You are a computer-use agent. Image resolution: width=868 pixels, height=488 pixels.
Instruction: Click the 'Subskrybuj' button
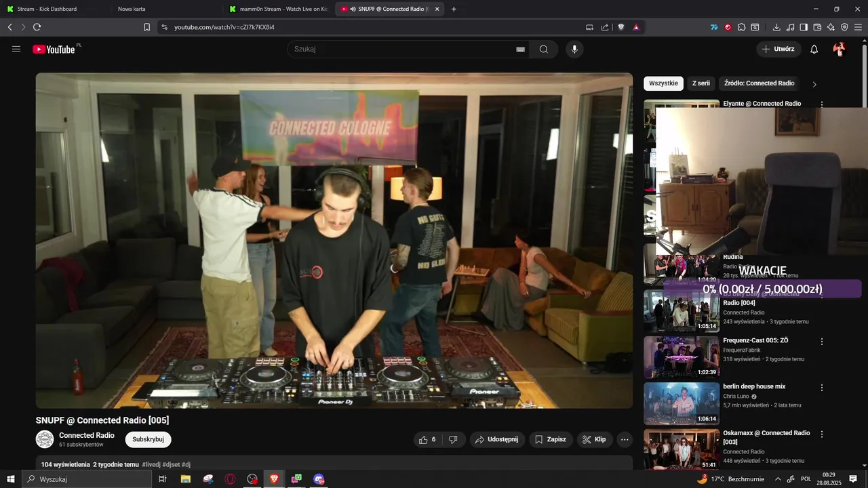tap(148, 439)
